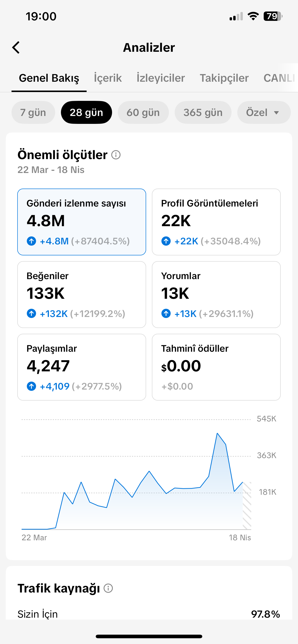Viewport: 298px width, 644px height.
Task: Tap up-arrow icon in Profil Görüntülemeleri card
Action: point(166,241)
